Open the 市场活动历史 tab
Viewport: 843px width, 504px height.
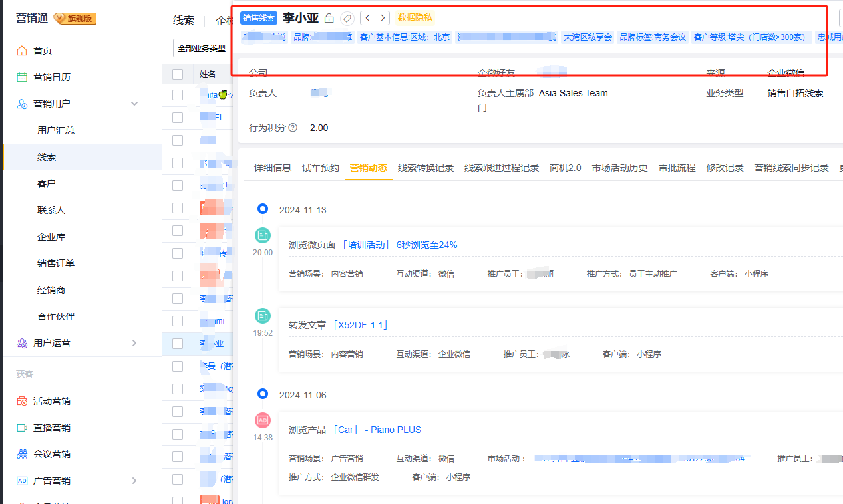click(620, 168)
